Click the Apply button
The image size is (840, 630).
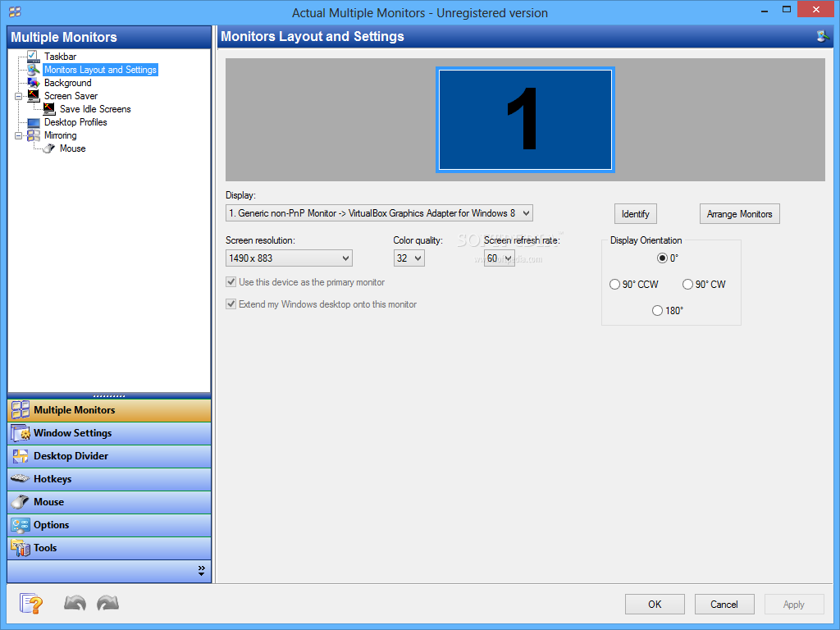(x=794, y=605)
